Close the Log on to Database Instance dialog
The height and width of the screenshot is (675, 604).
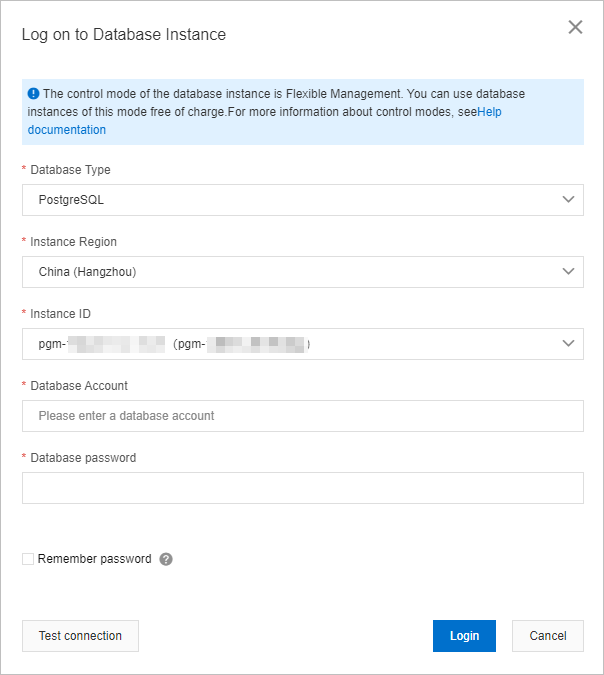(x=575, y=27)
